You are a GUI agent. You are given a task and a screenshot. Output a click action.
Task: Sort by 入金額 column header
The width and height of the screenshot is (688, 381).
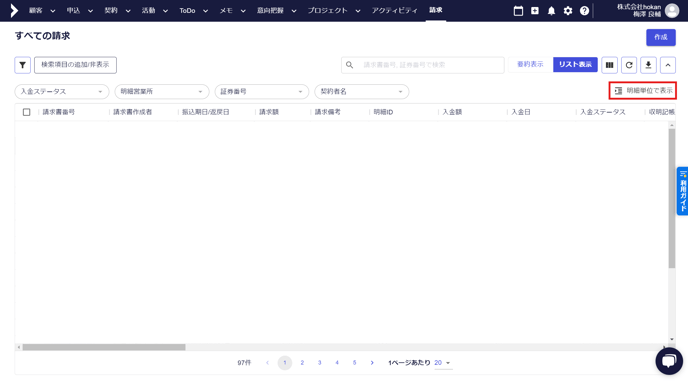coord(452,112)
